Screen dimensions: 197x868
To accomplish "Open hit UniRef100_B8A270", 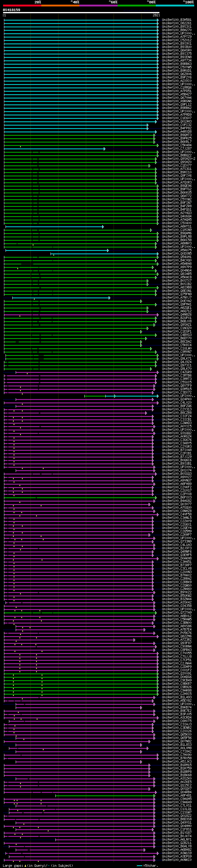I will (x=177, y=30).
